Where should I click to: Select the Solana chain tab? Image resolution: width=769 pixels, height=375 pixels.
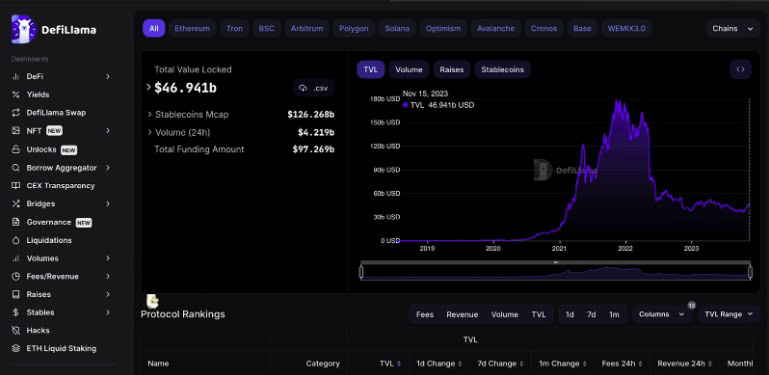397,28
